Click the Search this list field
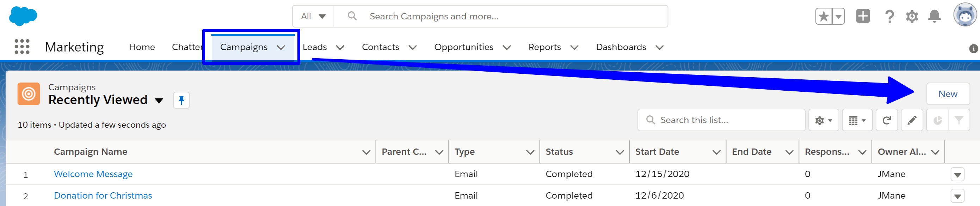 click(x=721, y=120)
